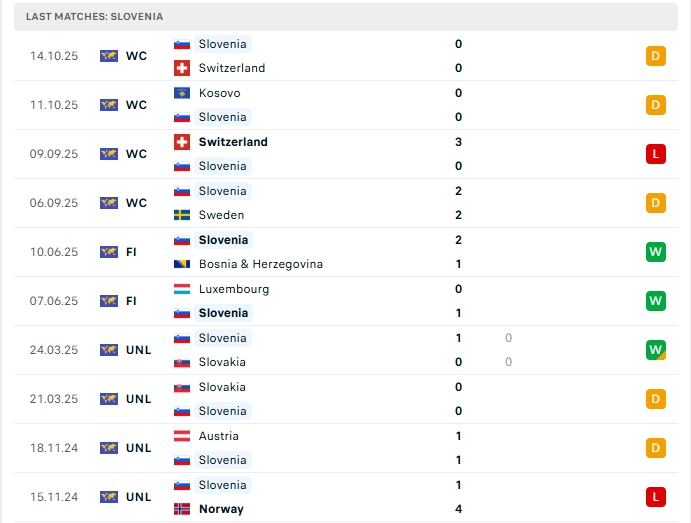691x523 pixels.
Task: Select the Luxembourg team name
Action: (233, 289)
